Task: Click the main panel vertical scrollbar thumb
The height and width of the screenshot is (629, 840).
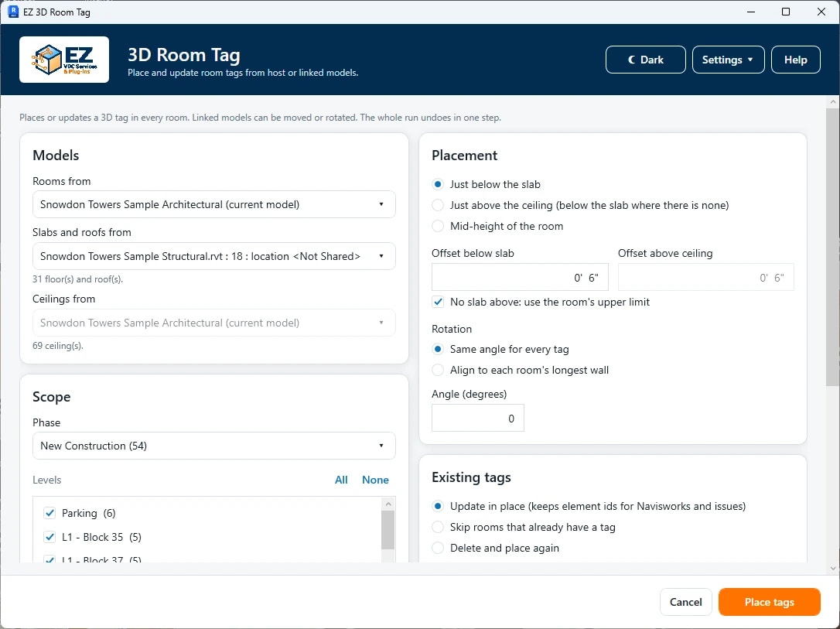Action: (832, 247)
